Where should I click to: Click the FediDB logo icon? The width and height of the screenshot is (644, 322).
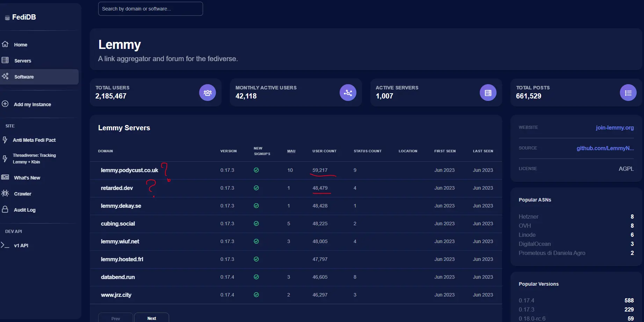(x=7, y=17)
